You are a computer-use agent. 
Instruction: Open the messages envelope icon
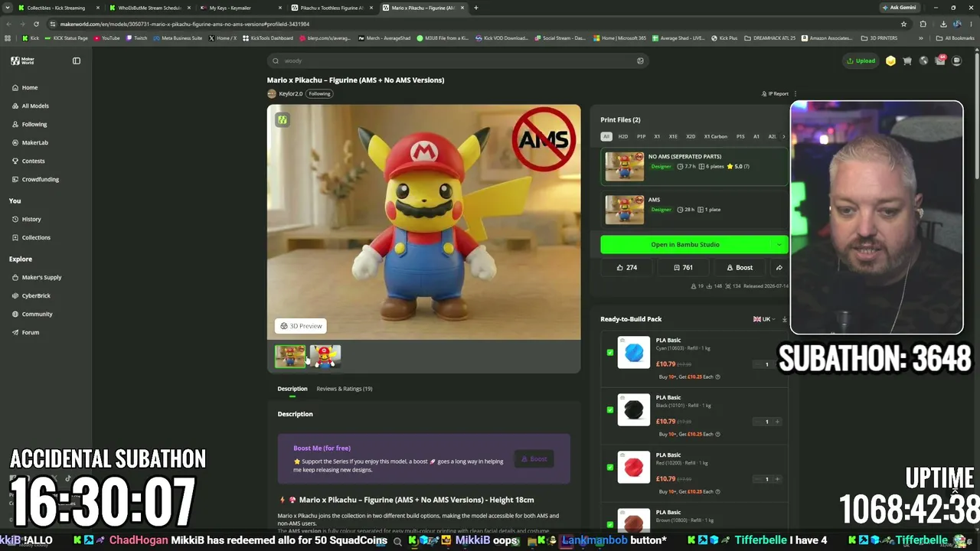[940, 60]
